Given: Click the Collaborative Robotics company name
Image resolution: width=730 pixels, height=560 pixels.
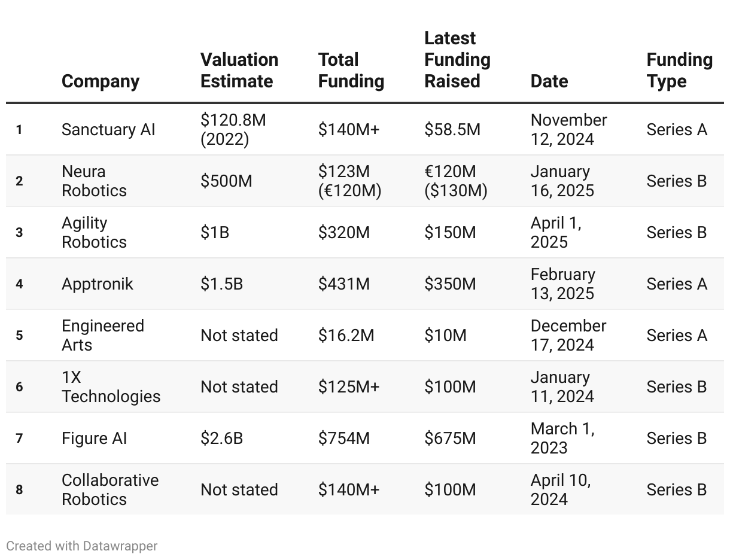Looking at the screenshot, I should 110,489.
